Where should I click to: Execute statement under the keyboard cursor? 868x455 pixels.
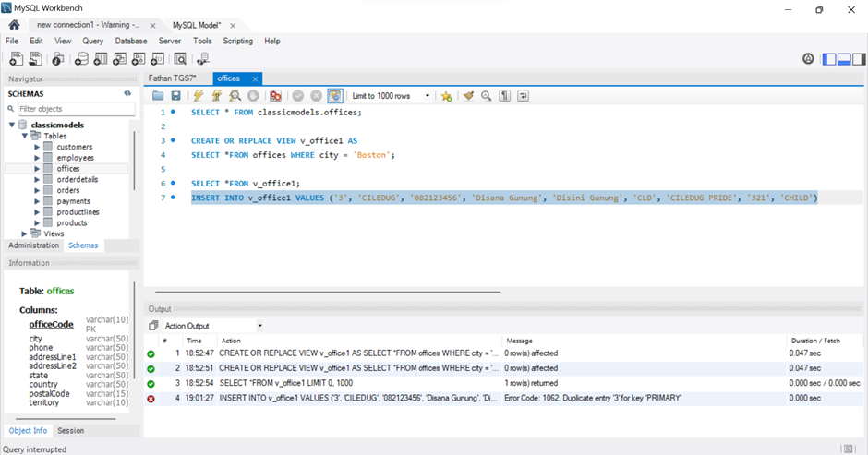[x=216, y=96]
